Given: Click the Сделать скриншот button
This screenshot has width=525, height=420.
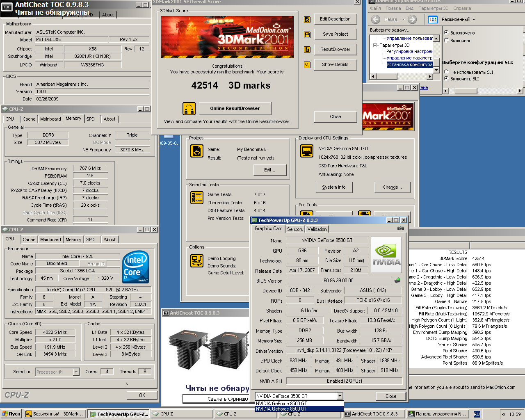Looking at the screenshot, I should (216, 399).
